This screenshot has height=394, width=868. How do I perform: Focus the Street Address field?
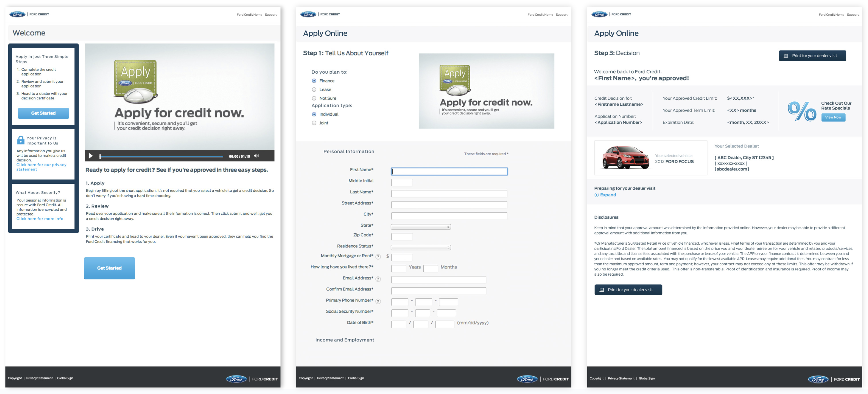click(x=449, y=205)
